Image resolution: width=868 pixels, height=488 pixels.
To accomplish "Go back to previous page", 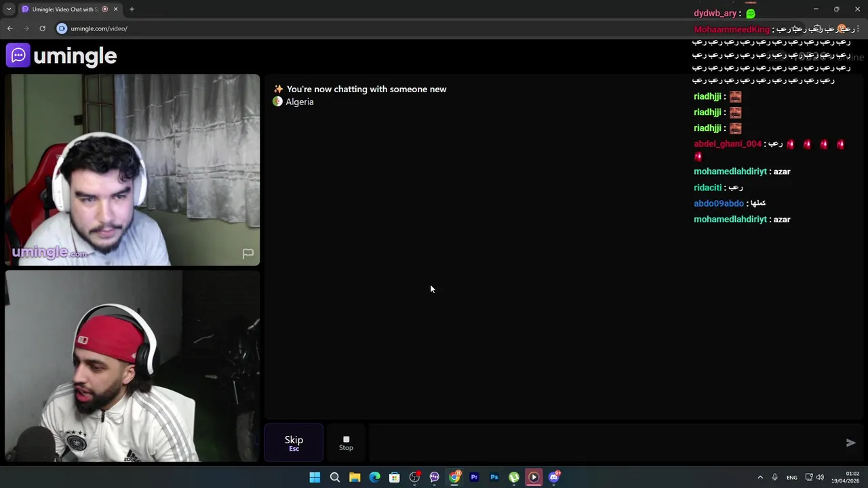I will pos(9,28).
